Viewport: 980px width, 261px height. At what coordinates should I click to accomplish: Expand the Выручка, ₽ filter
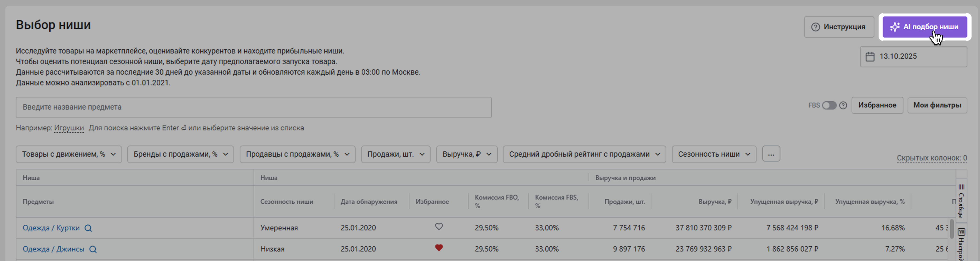(466, 154)
